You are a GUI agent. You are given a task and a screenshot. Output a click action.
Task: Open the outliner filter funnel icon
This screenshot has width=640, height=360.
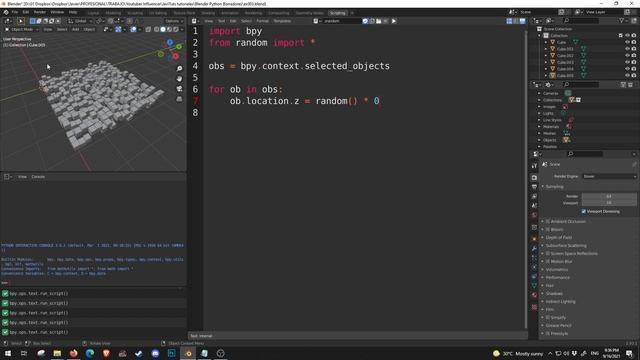[622, 20]
